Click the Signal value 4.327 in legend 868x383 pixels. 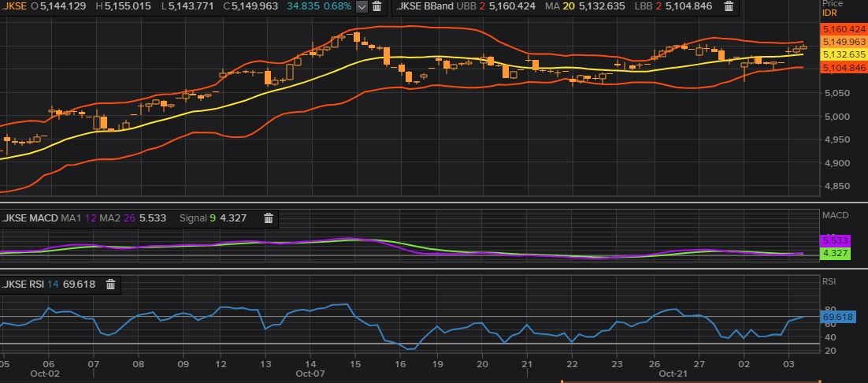click(x=233, y=218)
